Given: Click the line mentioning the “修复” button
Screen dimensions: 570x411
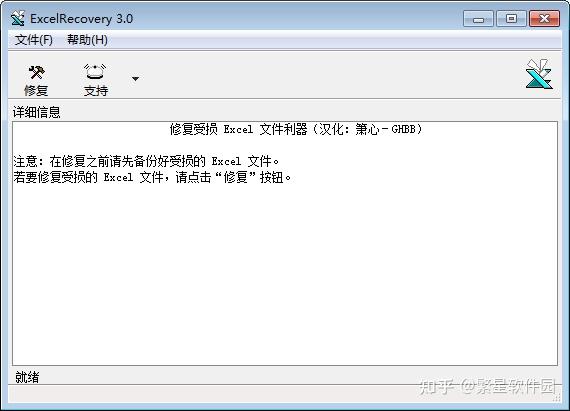Looking at the screenshot, I should [152, 177].
